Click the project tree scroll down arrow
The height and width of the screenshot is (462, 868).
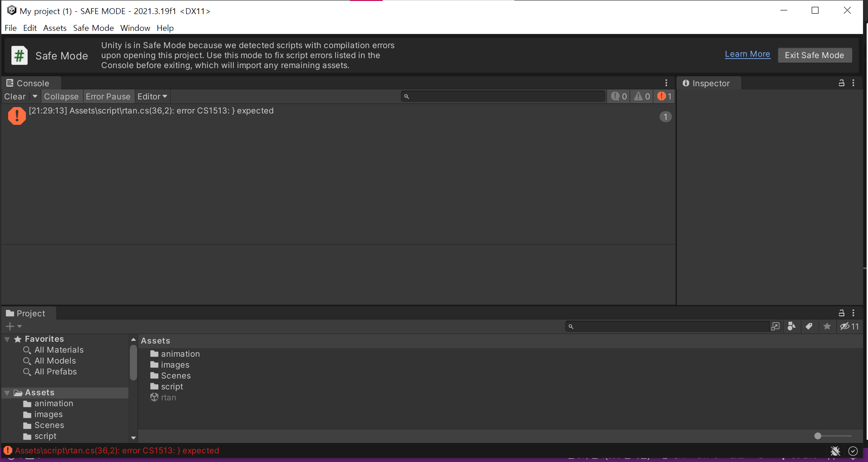(133, 438)
